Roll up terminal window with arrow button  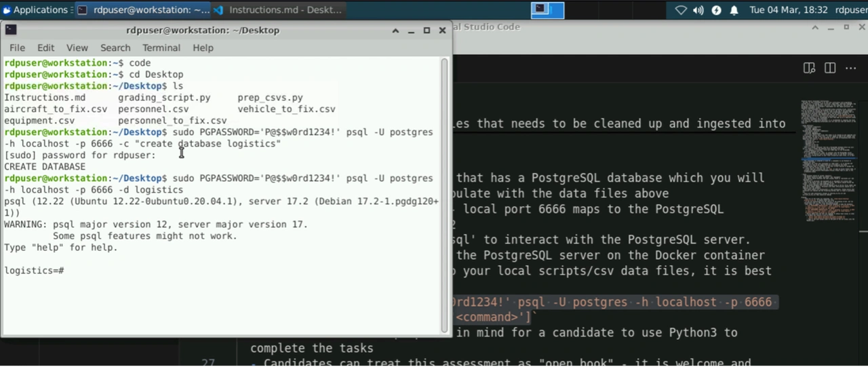coord(395,31)
